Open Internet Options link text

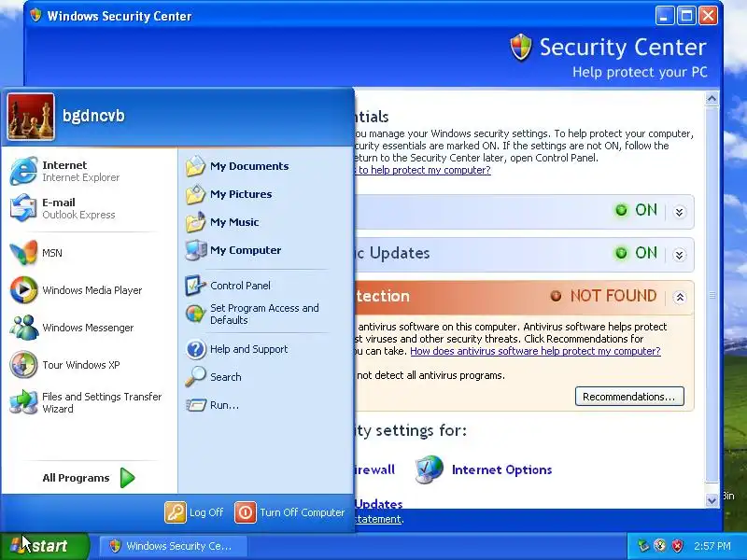tap(501, 469)
